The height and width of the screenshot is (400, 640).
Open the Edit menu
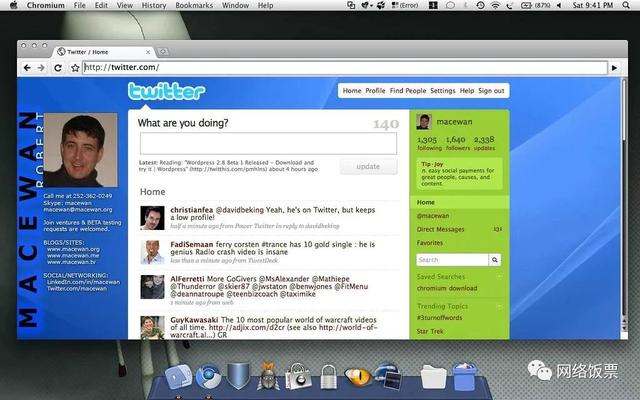click(101, 5)
